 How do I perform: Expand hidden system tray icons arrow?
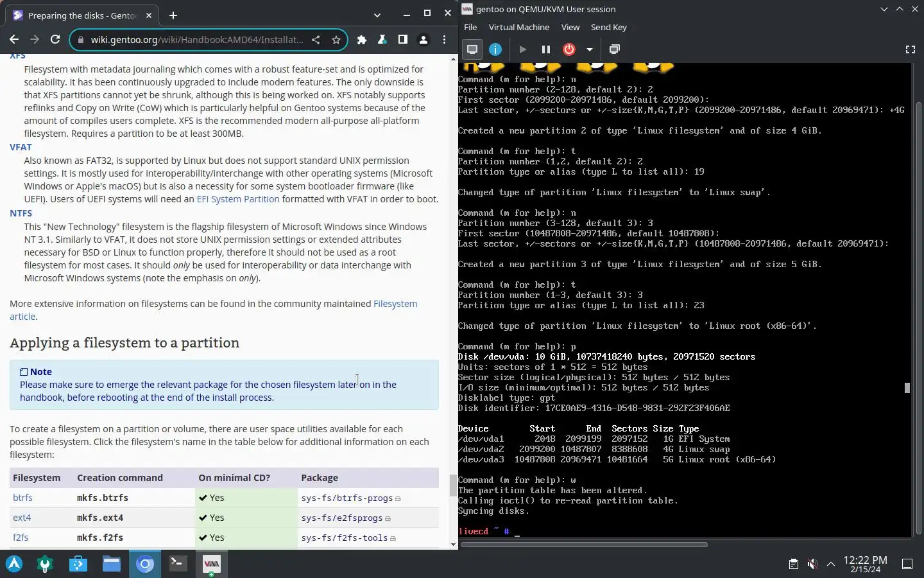(x=831, y=564)
